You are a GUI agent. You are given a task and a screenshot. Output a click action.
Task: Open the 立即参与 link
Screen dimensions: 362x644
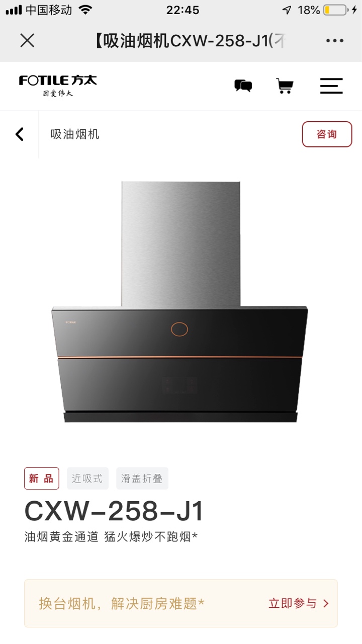tap(293, 603)
